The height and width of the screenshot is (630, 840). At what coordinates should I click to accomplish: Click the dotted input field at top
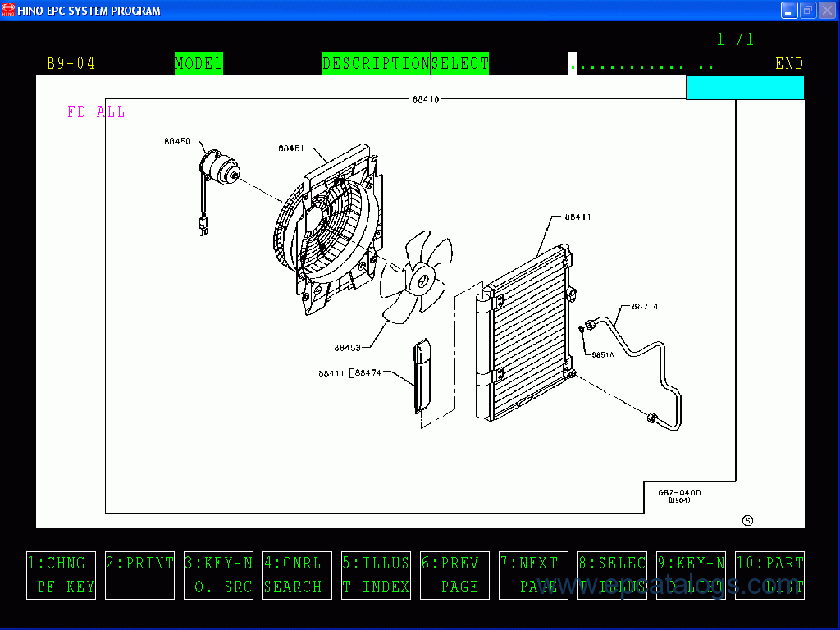(641, 64)
